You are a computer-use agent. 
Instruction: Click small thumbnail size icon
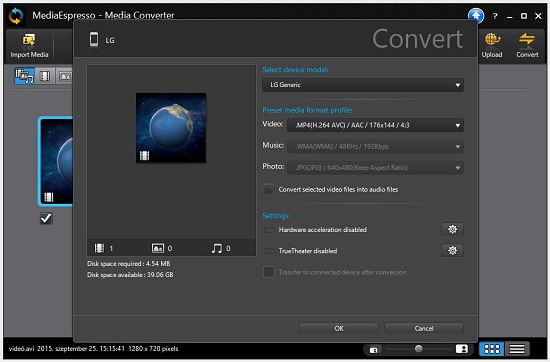pos(374,350)
